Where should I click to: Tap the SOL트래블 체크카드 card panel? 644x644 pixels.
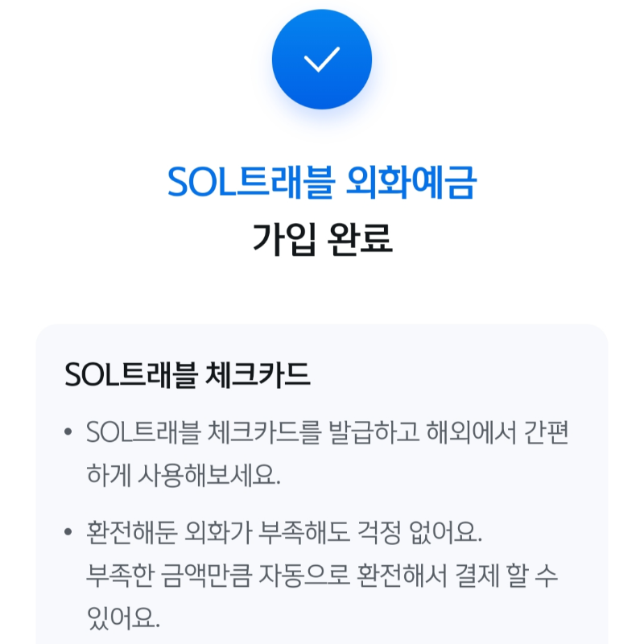[x=322, y=483]
